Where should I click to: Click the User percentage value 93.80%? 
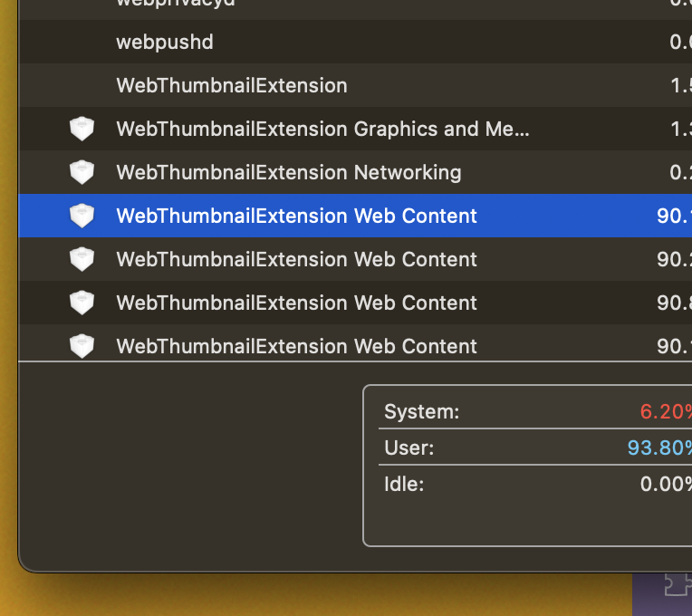click(659, 448)
